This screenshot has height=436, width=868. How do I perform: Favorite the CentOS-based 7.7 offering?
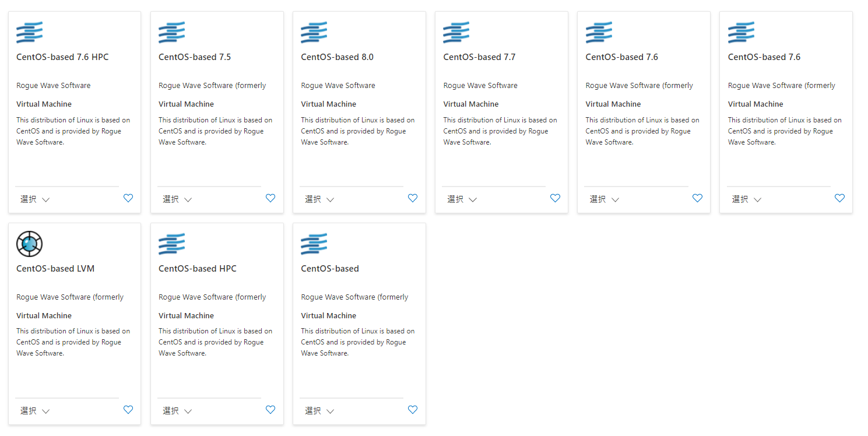point(554,198)
